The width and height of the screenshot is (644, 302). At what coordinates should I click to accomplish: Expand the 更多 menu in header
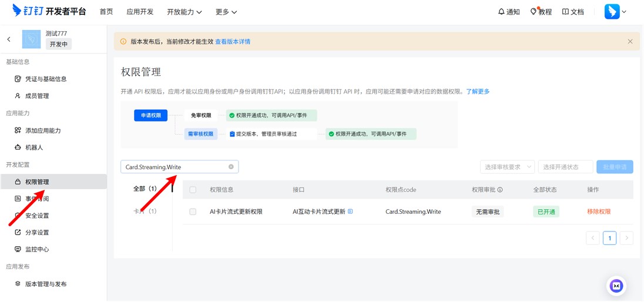(226, 12)
